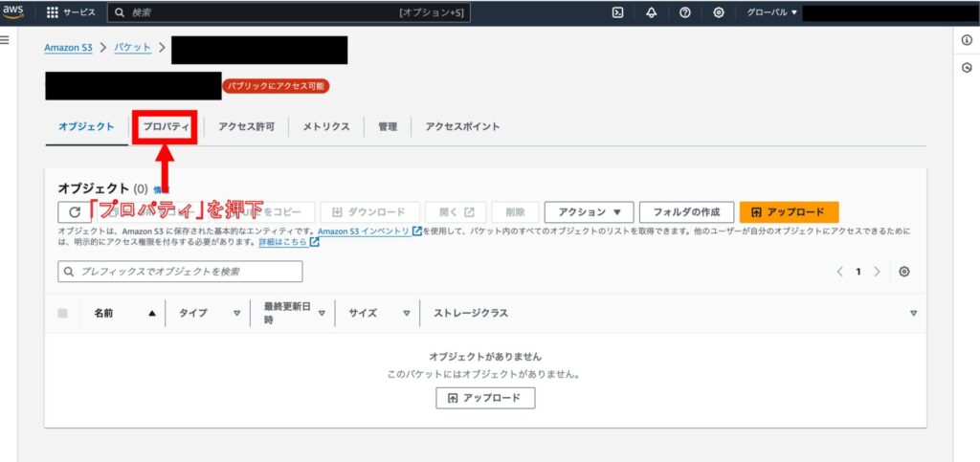The height and width of the screenshot is (462, 980).
Task: Open the help question mark icon
Action: [x=685, y=12]
